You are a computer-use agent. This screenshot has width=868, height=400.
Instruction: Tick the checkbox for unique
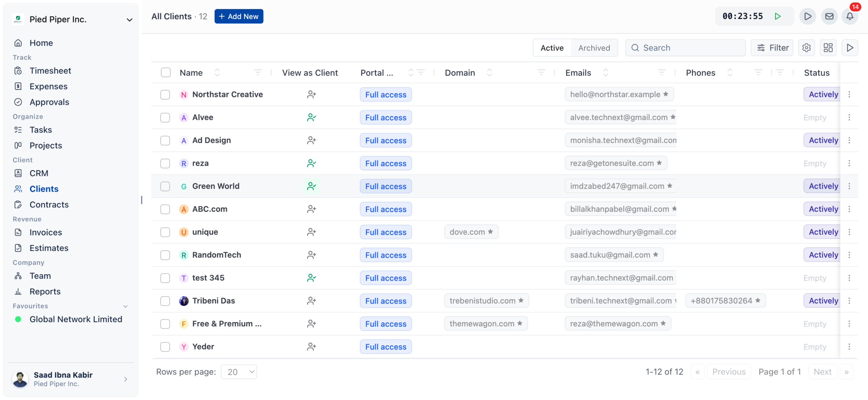[x=165, y=232]
